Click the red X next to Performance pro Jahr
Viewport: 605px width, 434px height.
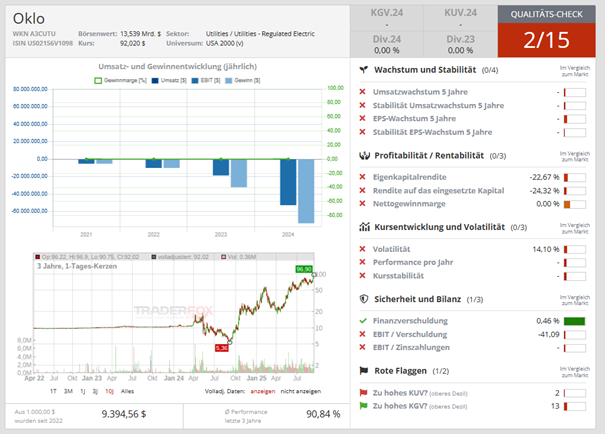click(362, 262)
